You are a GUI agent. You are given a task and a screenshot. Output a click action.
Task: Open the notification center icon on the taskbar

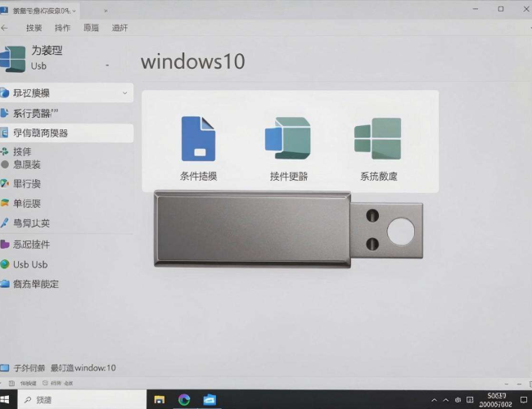[x=524, y=400]
